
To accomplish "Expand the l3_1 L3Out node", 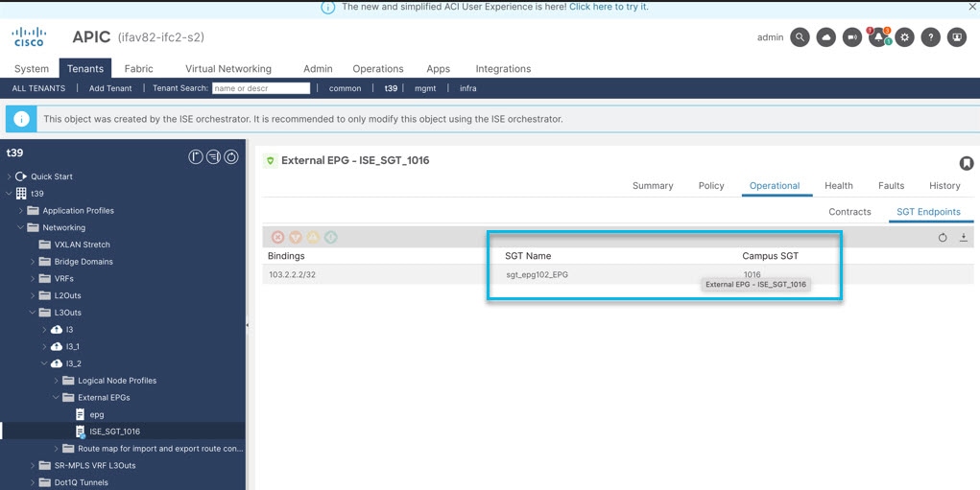I will [44, 346].
